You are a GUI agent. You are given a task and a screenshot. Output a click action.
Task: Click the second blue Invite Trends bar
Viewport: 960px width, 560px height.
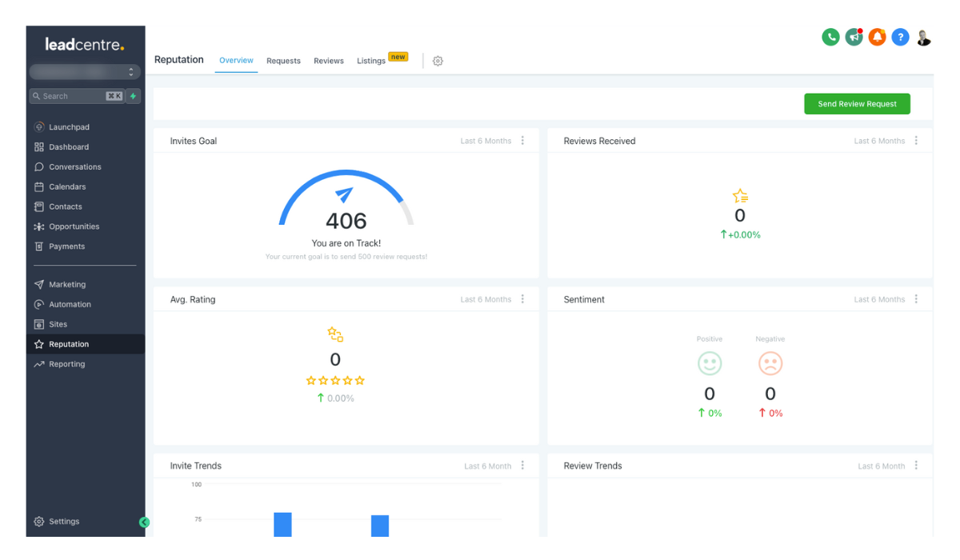380,526
